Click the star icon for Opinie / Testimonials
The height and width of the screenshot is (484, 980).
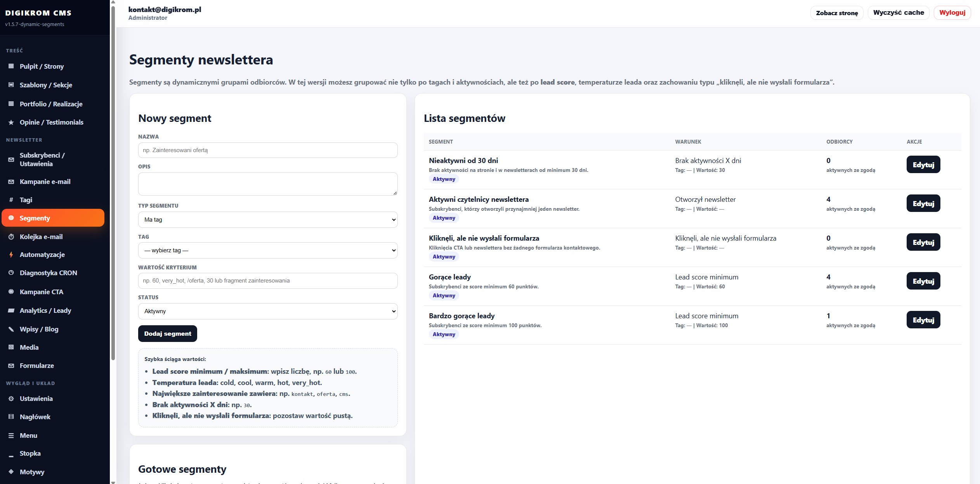11,122
